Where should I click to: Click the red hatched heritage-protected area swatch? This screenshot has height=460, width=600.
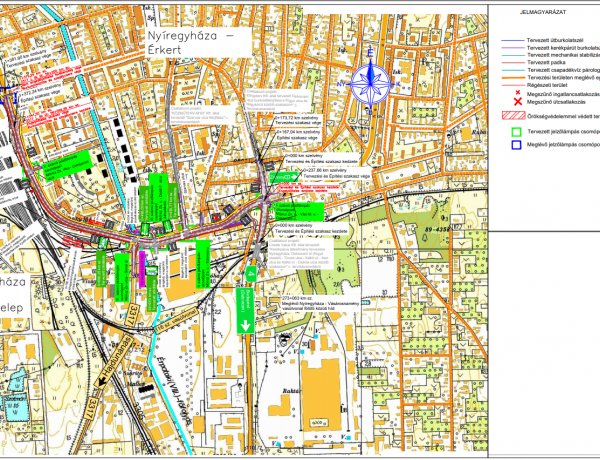tap(513, 116)
